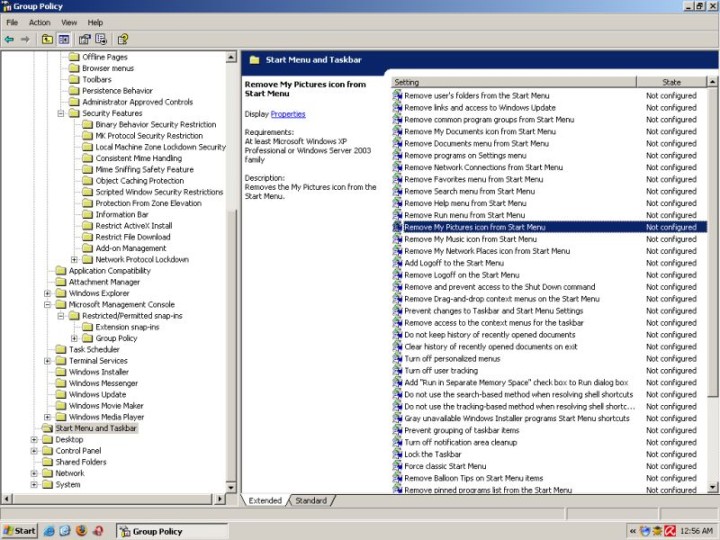This screenshot has height=540, width=720.
Task: Sort the list by the State column header
Action: coord(672,82)
